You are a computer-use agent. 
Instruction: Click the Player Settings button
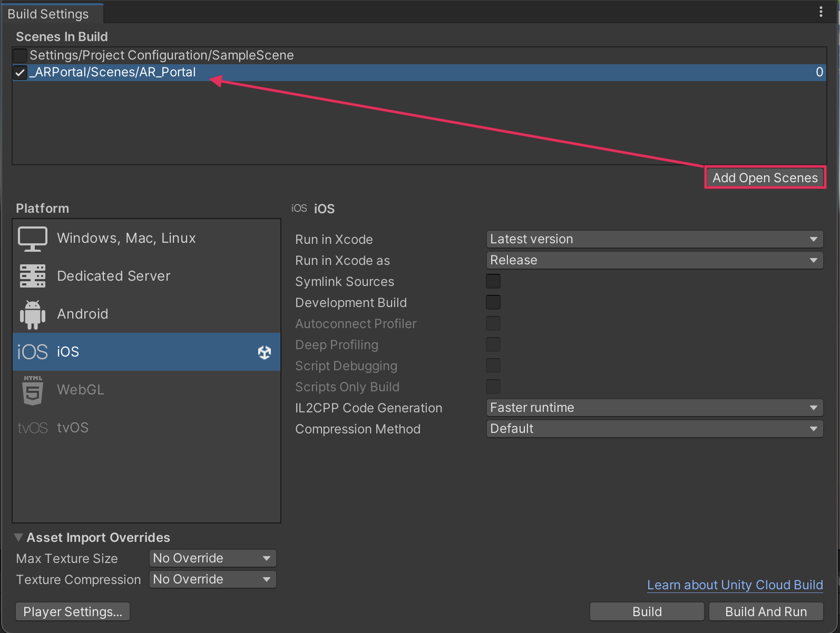coord(73,612)
